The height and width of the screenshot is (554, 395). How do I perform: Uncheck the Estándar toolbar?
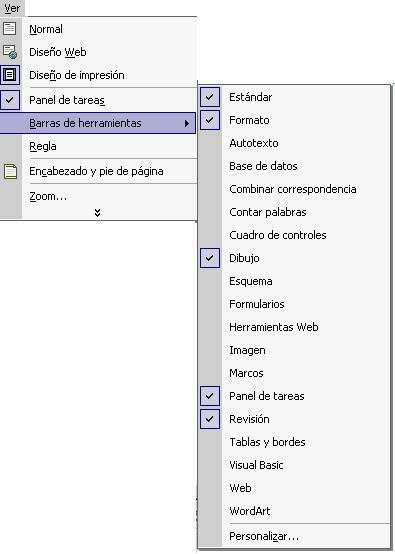tap(210, 97)
